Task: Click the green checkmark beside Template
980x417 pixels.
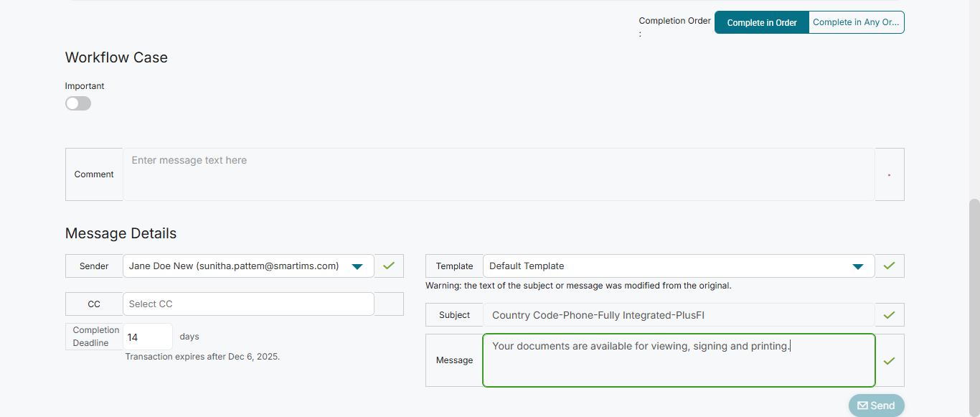Action: pos(890,266)
